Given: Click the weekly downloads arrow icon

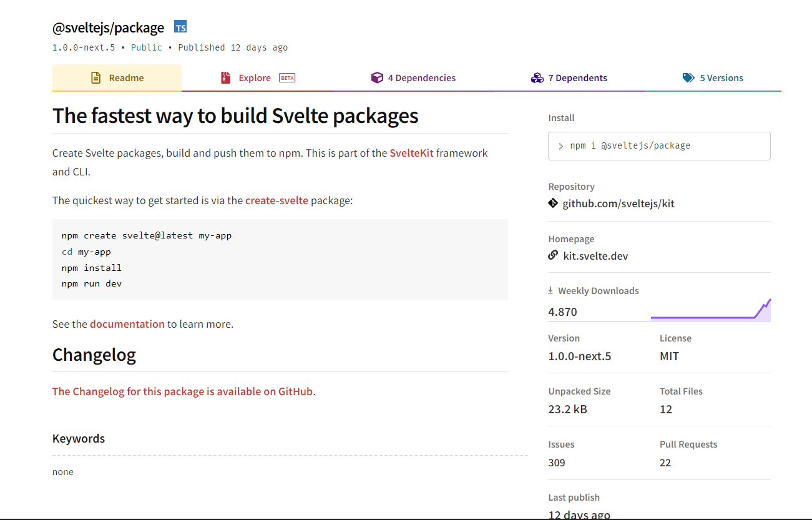Looking at the screenshot, I should click(550, 290).
